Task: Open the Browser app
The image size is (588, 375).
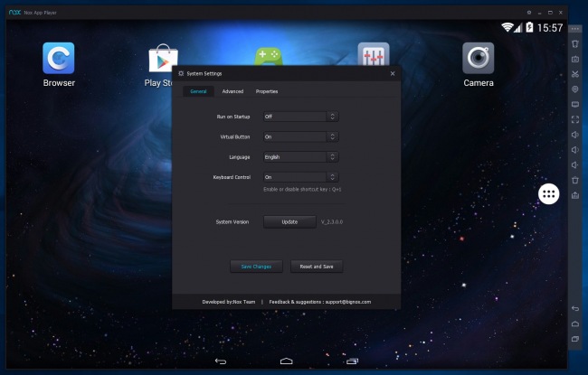Action: tap(59, 59)
